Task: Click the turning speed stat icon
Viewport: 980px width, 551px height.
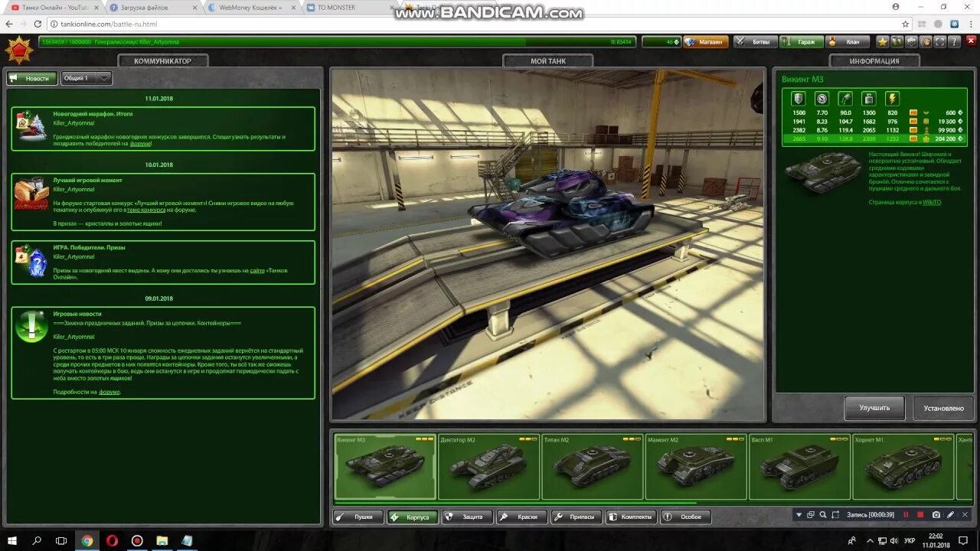Action: pyautogui.click(x=845, y=99)
